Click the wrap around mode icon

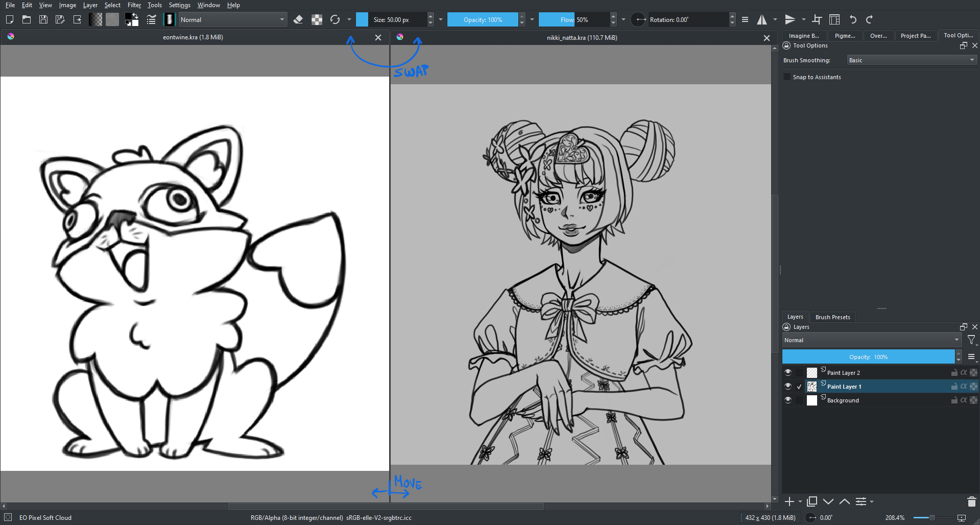[x=817, y=20]
